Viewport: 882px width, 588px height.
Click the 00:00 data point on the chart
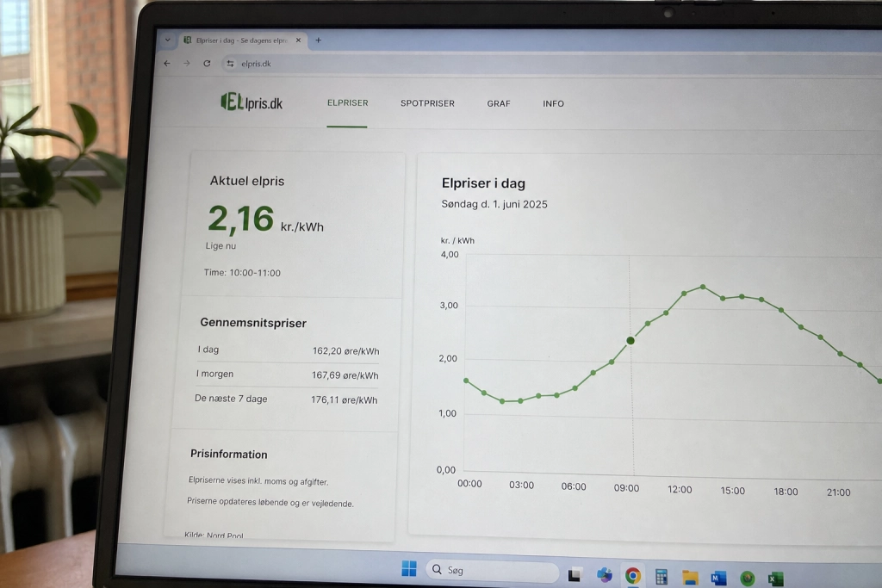pos(466,381)
